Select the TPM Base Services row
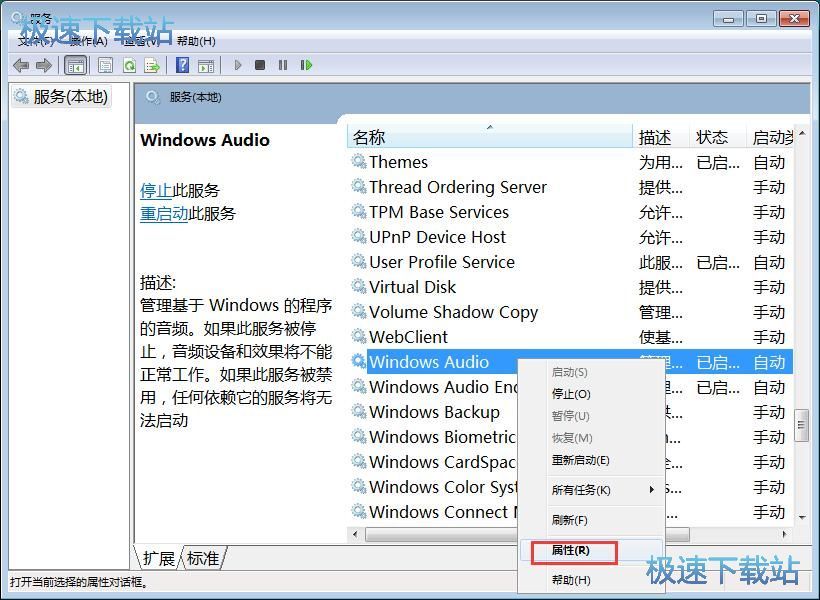This screenshot has height=600, width=820. click(x=570, y=212)
